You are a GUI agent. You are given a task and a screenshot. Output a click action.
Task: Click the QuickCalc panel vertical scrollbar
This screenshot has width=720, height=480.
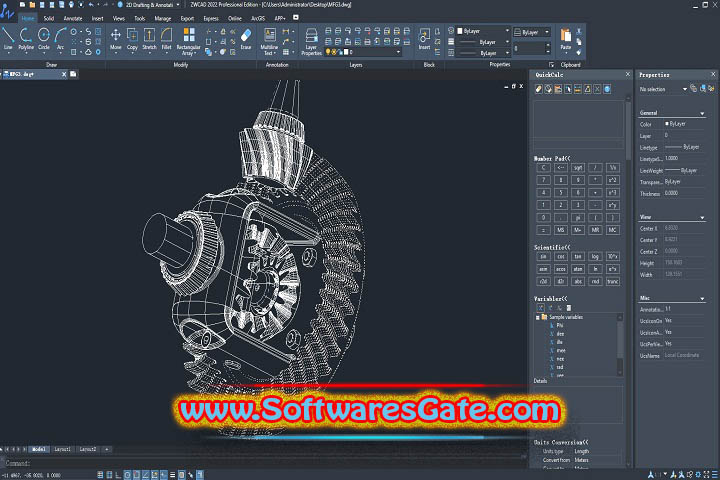[x=628, y=129]
